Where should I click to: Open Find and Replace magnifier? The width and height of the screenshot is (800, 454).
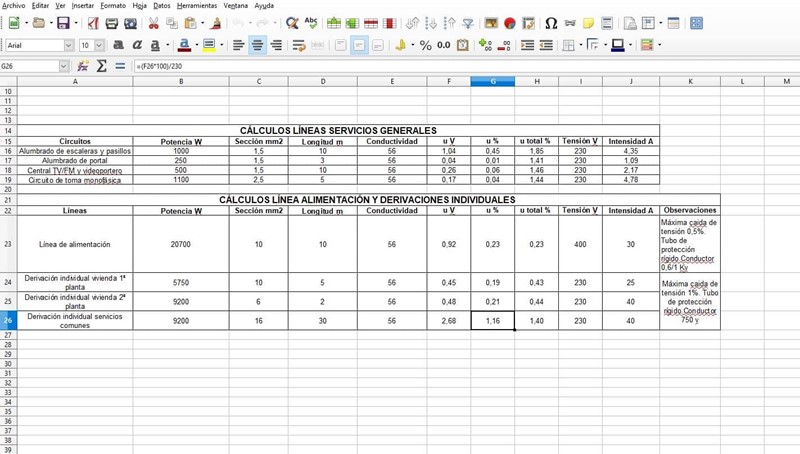[292, 23]
